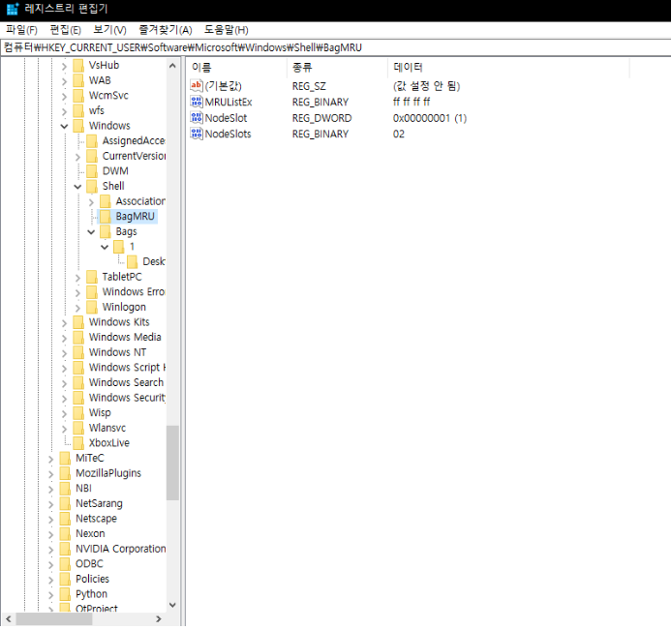
Task: Select the Windows Script Host key
Action: (127, 368)
